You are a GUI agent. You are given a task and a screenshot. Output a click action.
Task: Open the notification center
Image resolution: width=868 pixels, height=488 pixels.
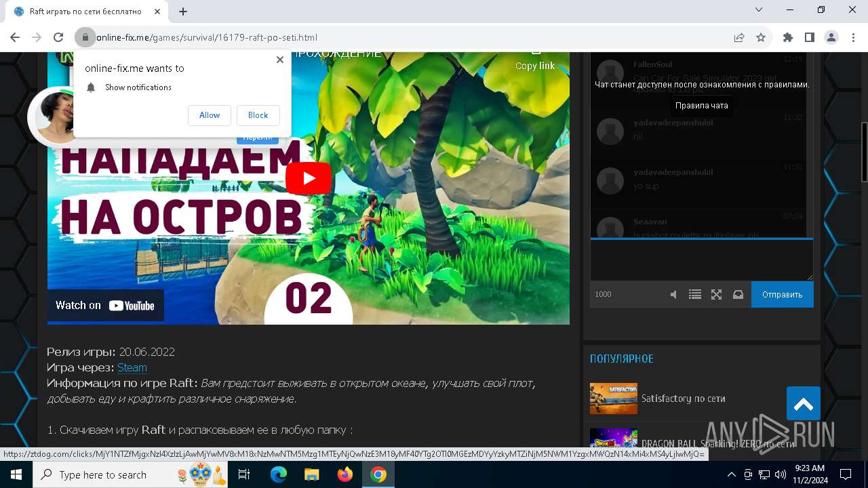point(846,474)
